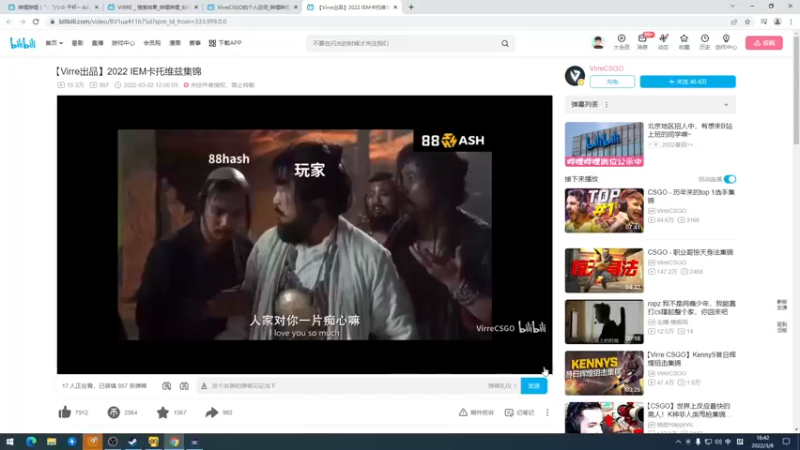Image resolution: width=800 pixels, height=450 pixels.
Task: Bookmark the page with browser star icon
Action: (747, 22)
